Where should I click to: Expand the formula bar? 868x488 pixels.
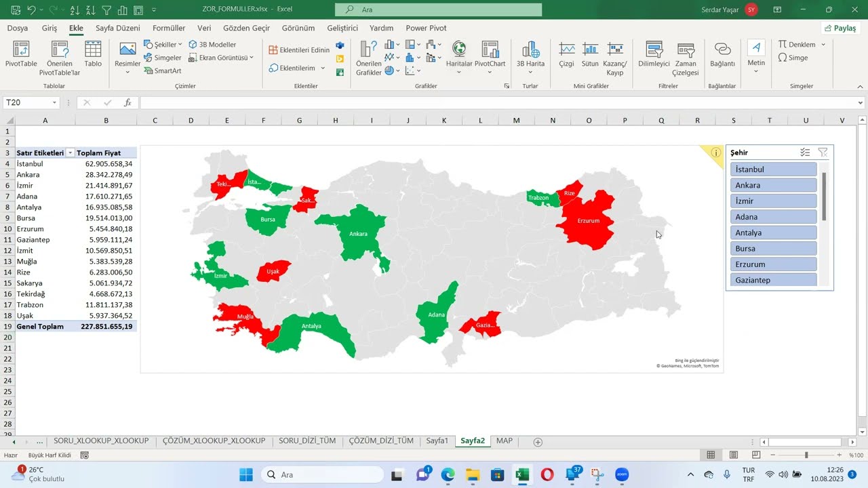(x=861, y=103)
